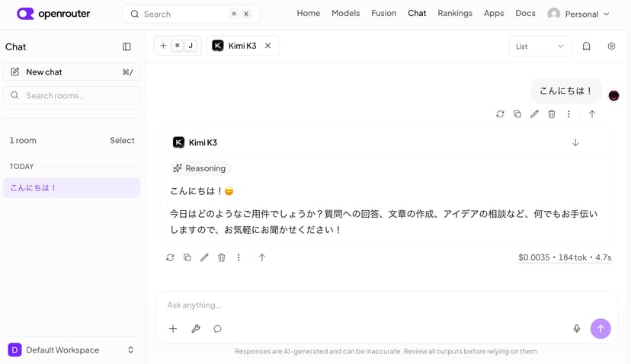This screenshot has height=364, width=631.
Task: Open the List view dropdown
Action: tap(540, 46)
